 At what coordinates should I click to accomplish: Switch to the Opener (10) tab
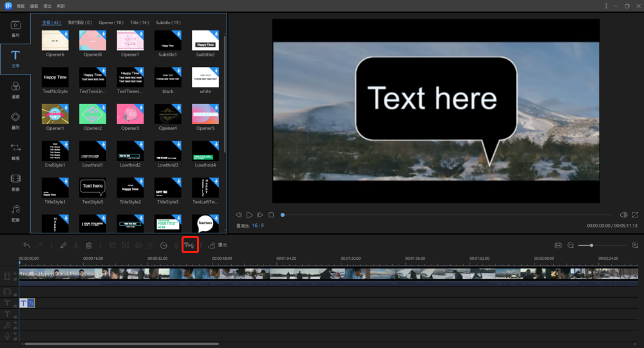click(x=111, y=23)
